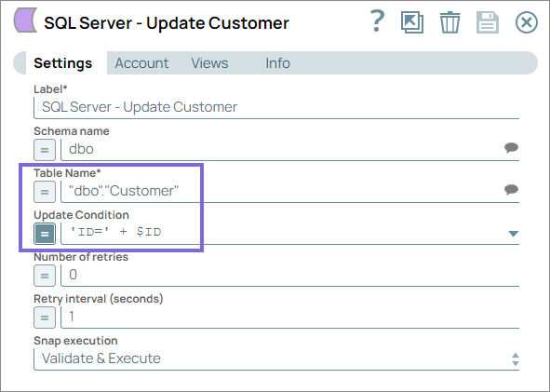Image resolution: width=550 pixels, height=392 pixels.
Task: Expand the Update Condition dropdown arrow
Action: (513, 234)
